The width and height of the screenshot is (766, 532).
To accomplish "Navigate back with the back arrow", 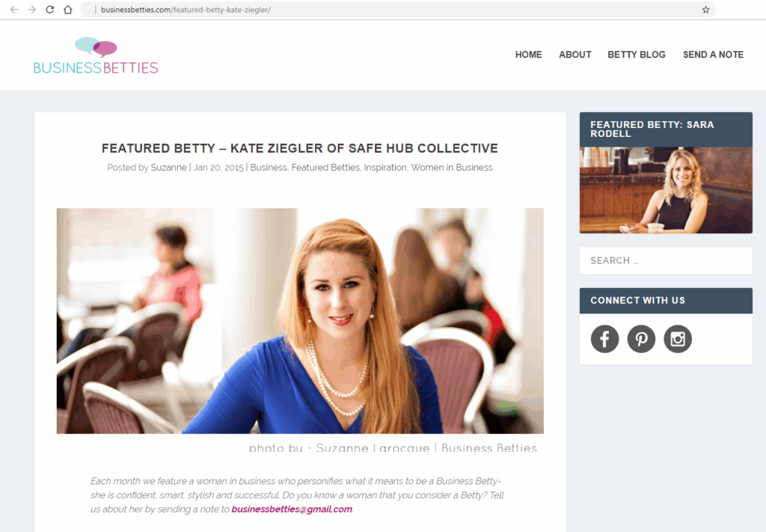I will 13,9.
